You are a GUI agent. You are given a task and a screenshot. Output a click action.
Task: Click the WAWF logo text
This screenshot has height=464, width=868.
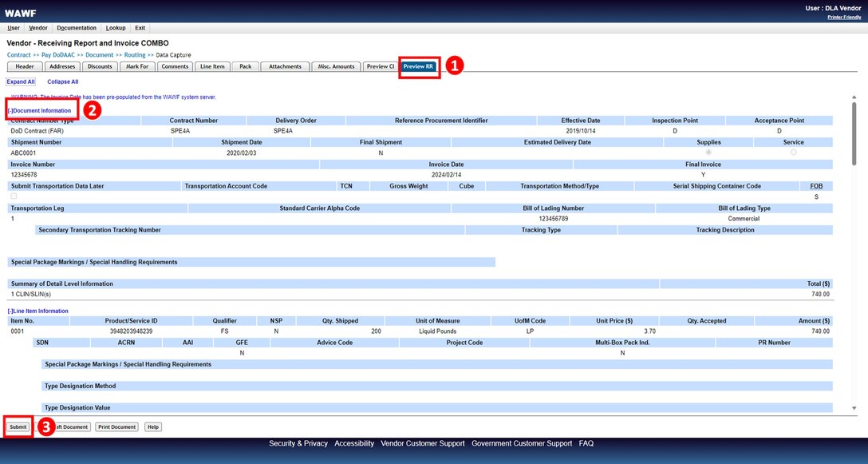[x=21, y=14]
